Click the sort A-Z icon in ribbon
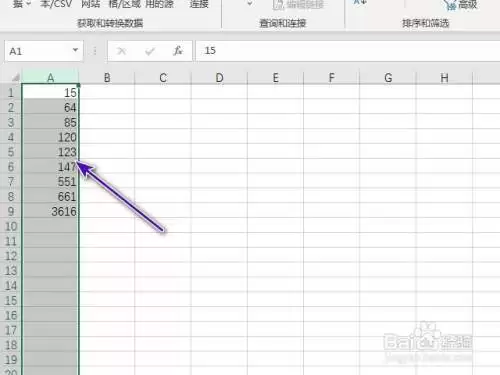The height and width of the screenshot is (375, 500). [x=360, y=3]
